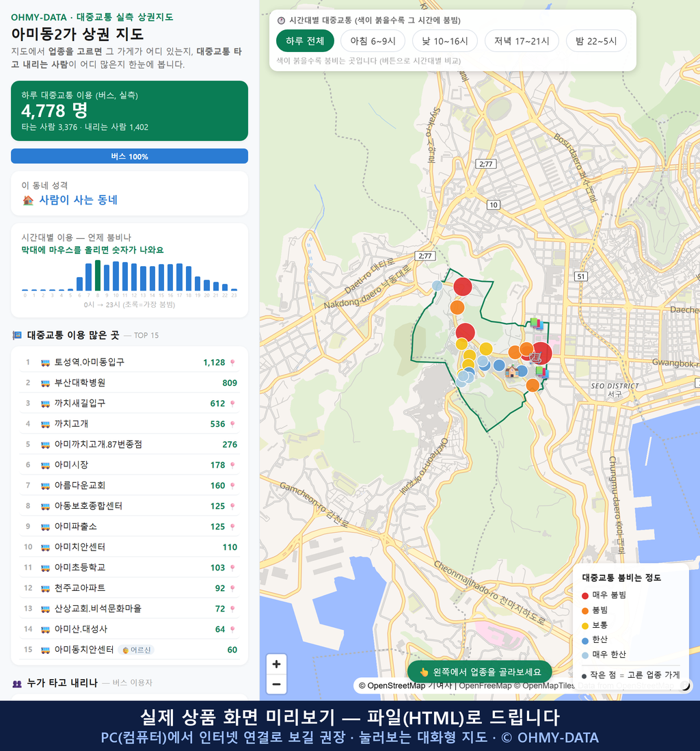Click the bus icon next to 부산대학병원
Viewport: 700px width, 751px height.
46,383
